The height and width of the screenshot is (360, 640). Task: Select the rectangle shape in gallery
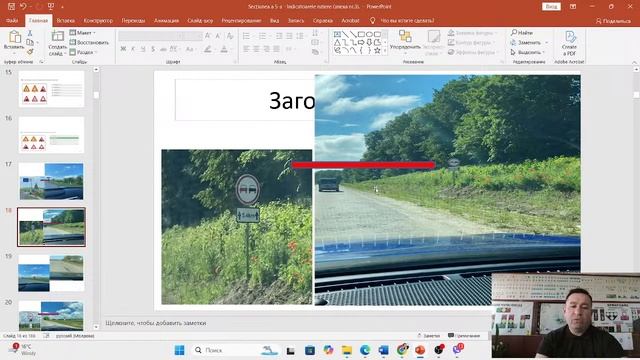tap(361, 34)
